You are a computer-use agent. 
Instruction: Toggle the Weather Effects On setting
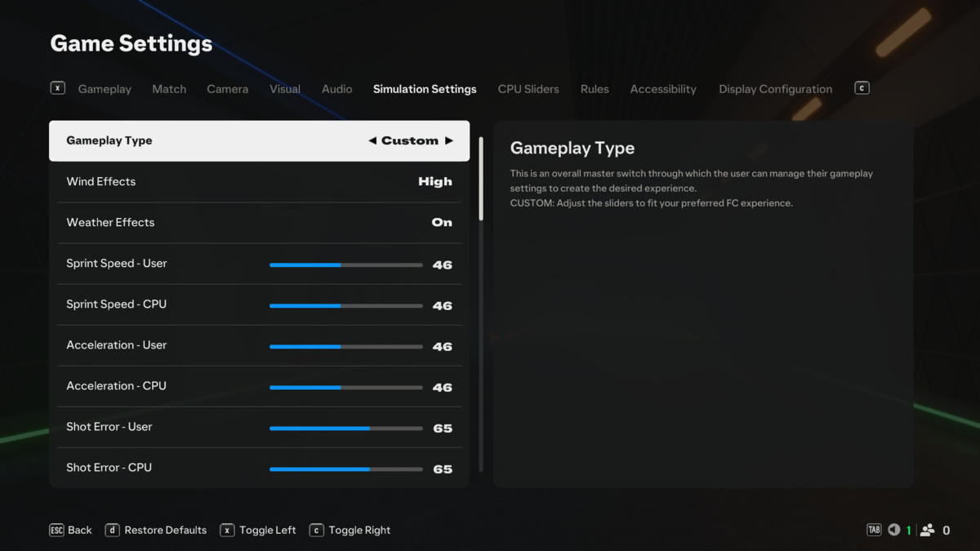click(441, 222)
